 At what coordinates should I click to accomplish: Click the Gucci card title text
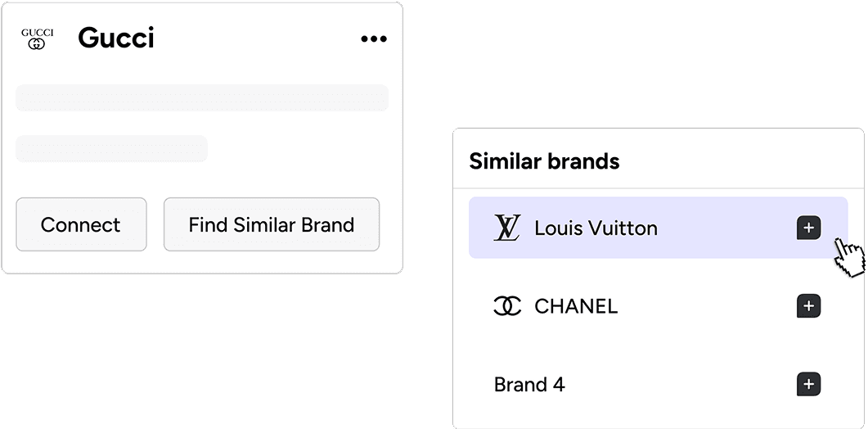point(116,38)
